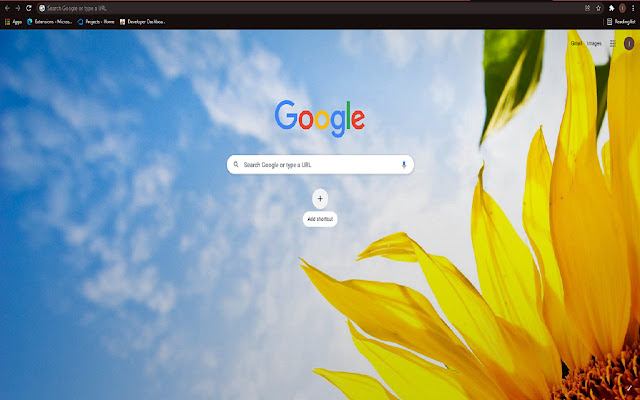
Task: Open the Projects - Home bookmark
Action: (96, 22)
